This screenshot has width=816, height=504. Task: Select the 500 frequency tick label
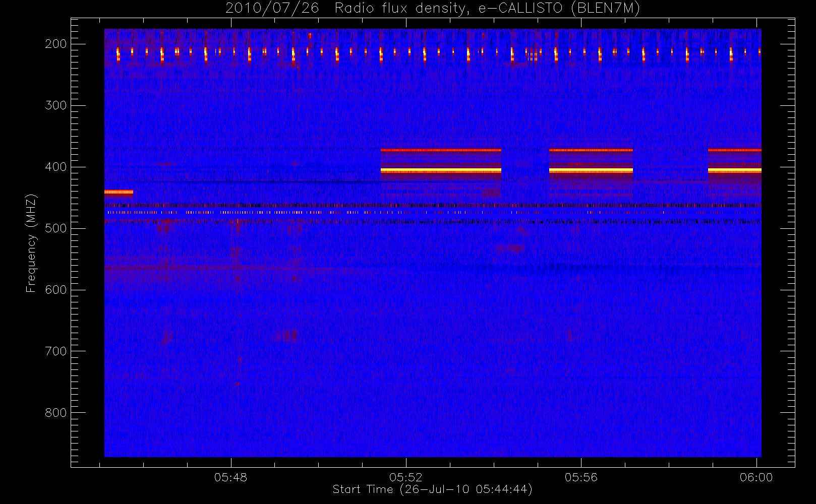(x=55, y=228)
